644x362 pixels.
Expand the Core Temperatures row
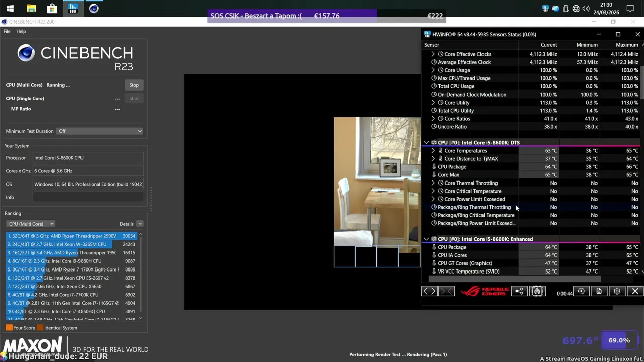pyautogui.click(x=433, y=151)
